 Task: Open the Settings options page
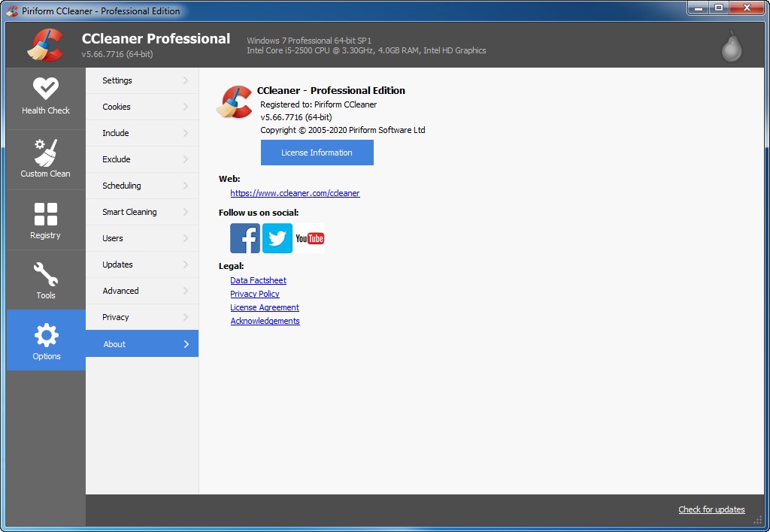pos(142,80)
